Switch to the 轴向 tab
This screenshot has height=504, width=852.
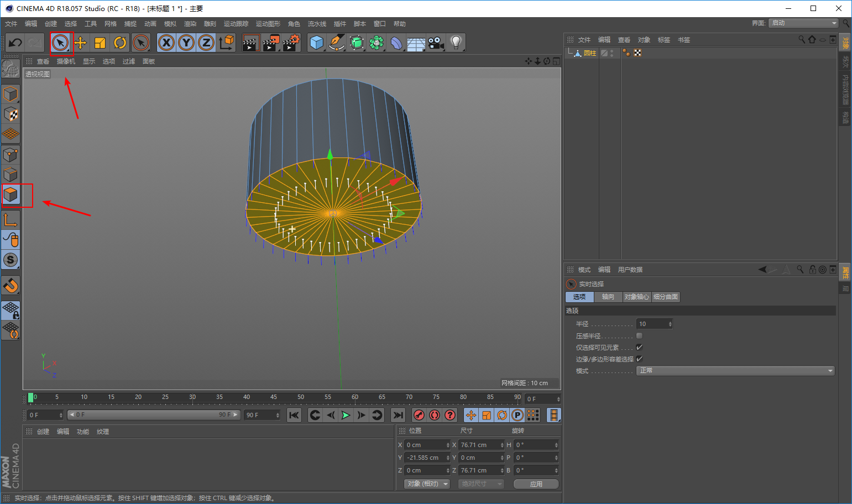608,297
